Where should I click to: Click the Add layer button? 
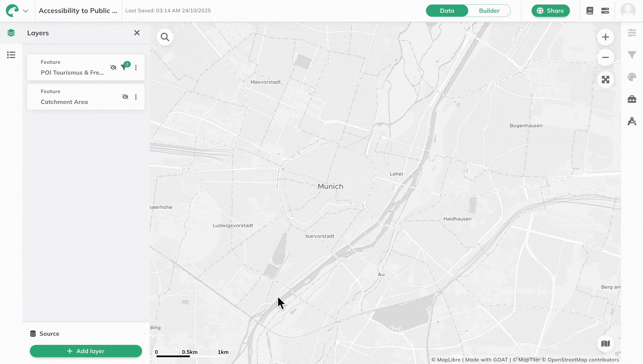[x=86, y=351]
